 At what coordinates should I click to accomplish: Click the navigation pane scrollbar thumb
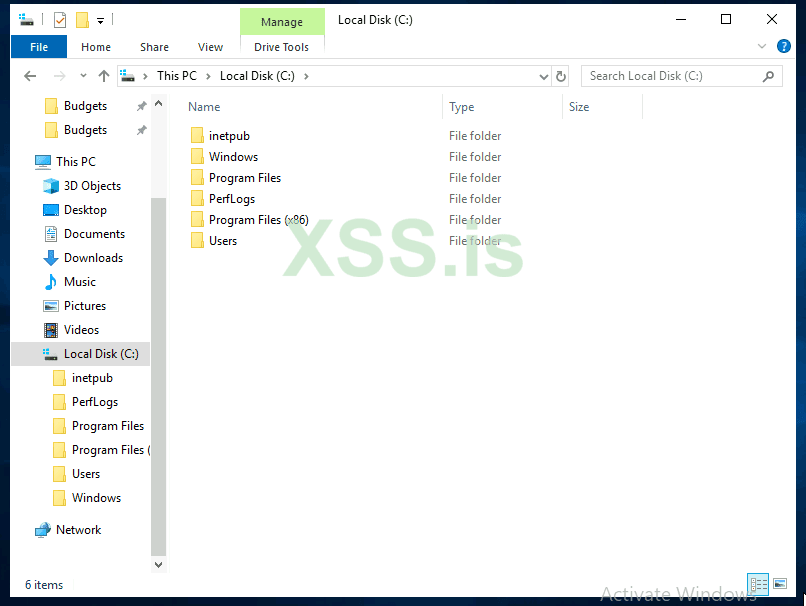point(158,377)
